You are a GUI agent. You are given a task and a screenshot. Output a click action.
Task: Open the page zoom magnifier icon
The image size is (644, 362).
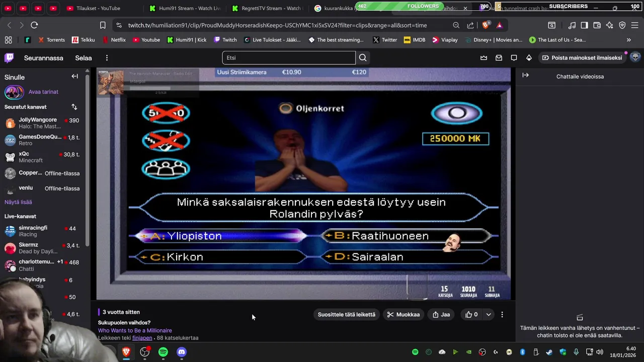(456, 25)
